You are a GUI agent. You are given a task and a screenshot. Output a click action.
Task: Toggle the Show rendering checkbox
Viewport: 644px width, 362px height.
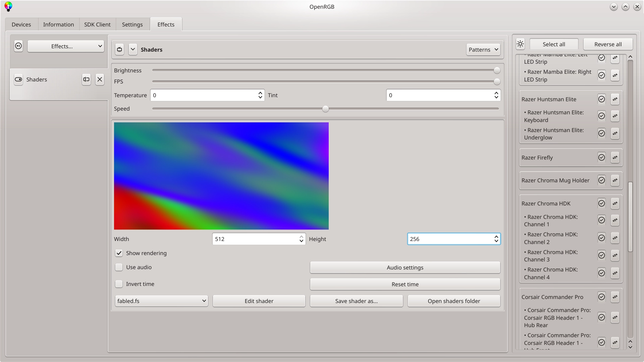point(119,253)
